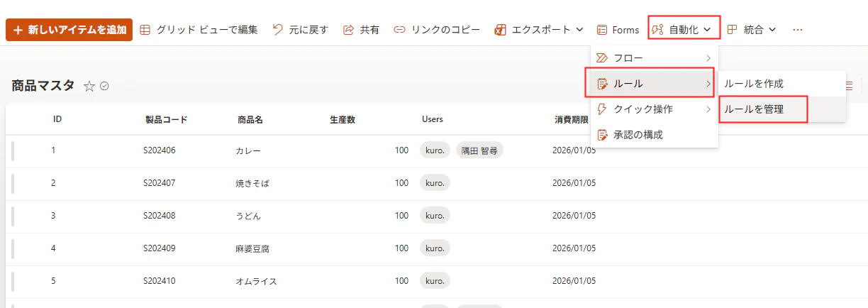Click the ID 3 cell
The height and width of the screenshot is (308, 868).
click(x=53, y=216)
